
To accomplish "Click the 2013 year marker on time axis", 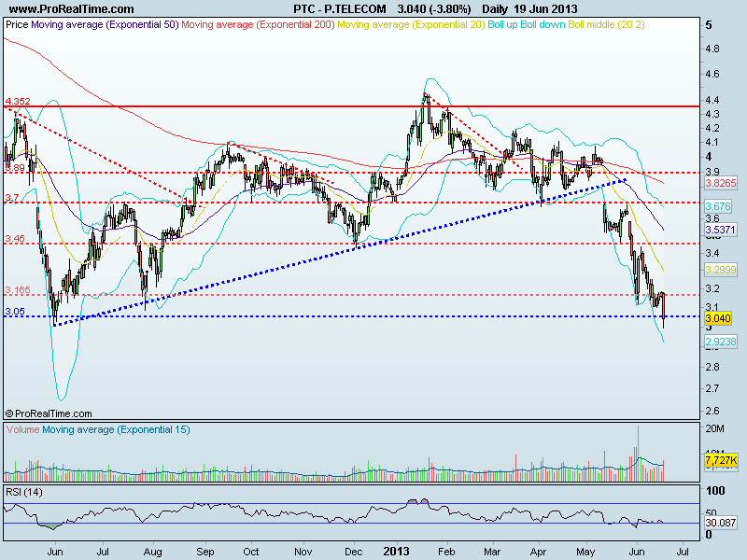I will pos(396,552).
